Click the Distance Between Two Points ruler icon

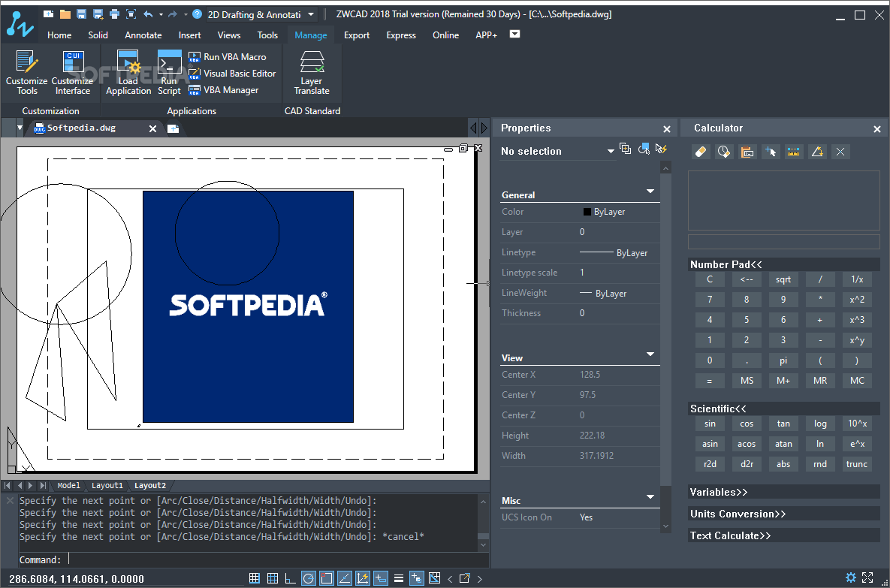794,152
